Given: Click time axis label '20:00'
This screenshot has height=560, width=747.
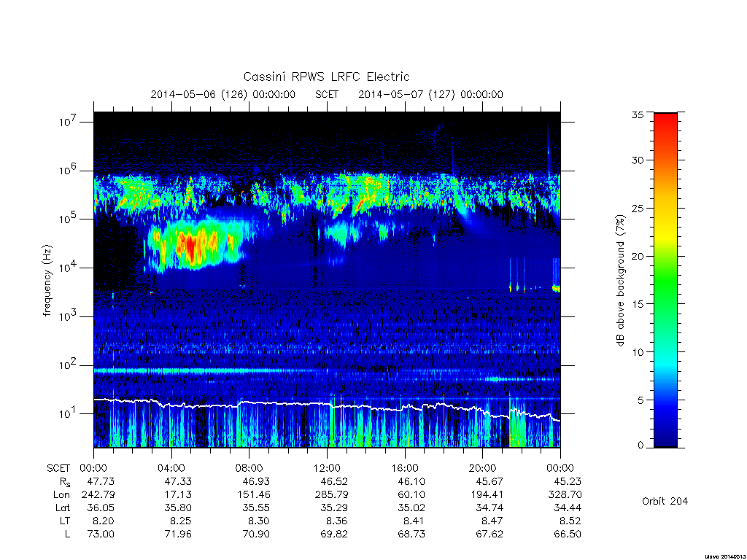Looking at the screenshot, I should 482,468.
